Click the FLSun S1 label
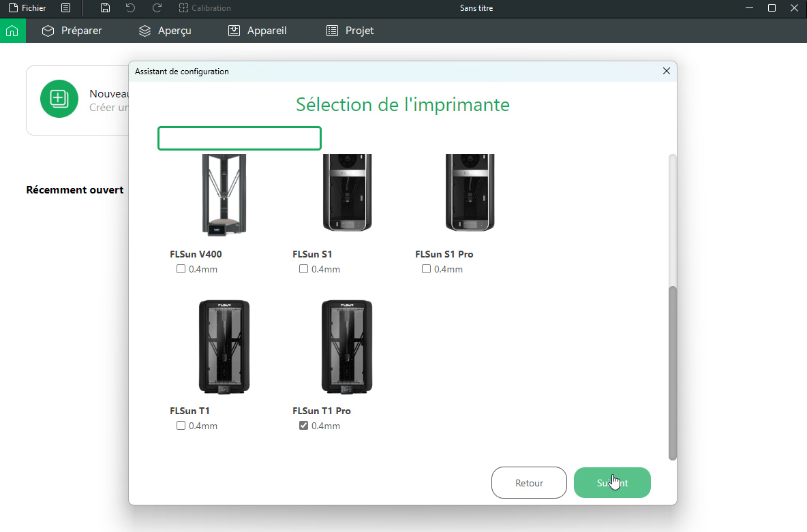The image size is (807, 532). [x=312, y=254]
